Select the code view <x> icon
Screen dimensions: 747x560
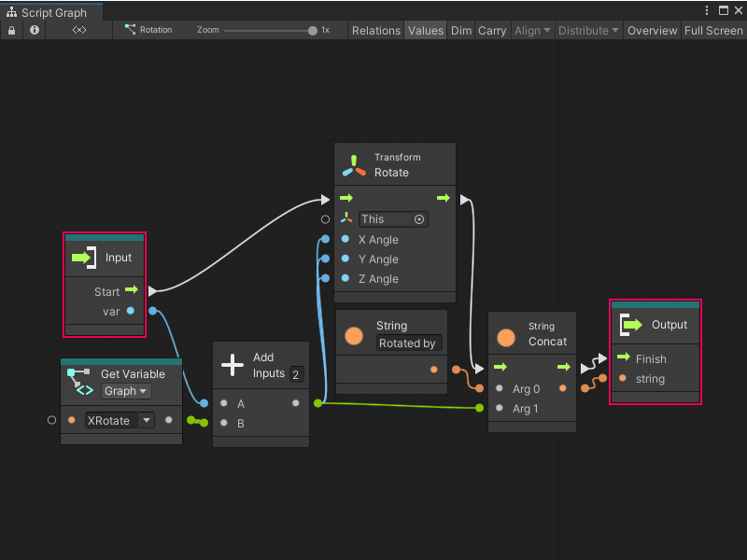pyautogui.click(x=78, y=30)
